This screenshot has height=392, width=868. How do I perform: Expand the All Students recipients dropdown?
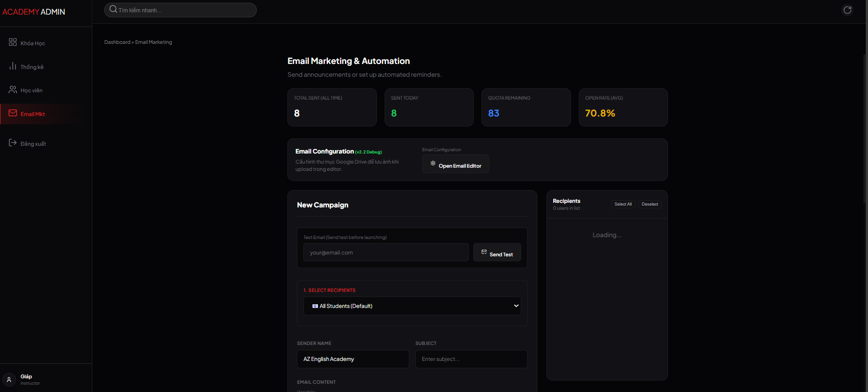pos(412,306)
